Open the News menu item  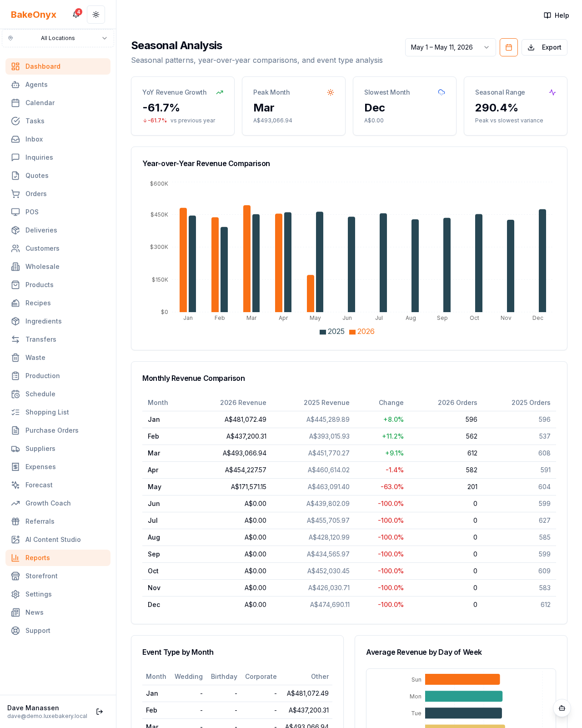[58, 612]
